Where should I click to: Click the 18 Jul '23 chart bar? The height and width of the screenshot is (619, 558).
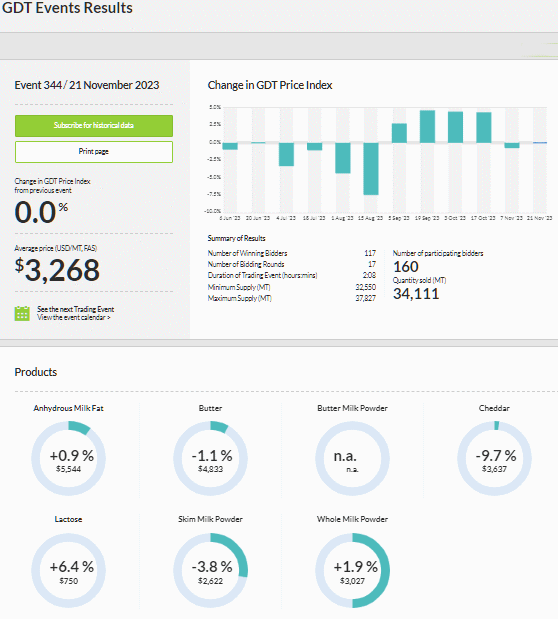314,146
